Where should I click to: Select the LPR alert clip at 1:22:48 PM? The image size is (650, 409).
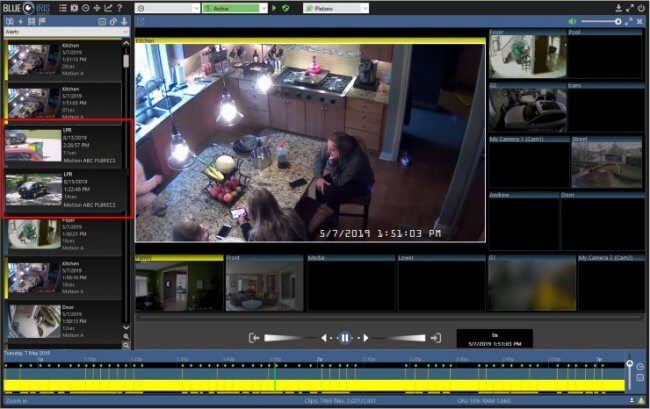click(63, 189)
